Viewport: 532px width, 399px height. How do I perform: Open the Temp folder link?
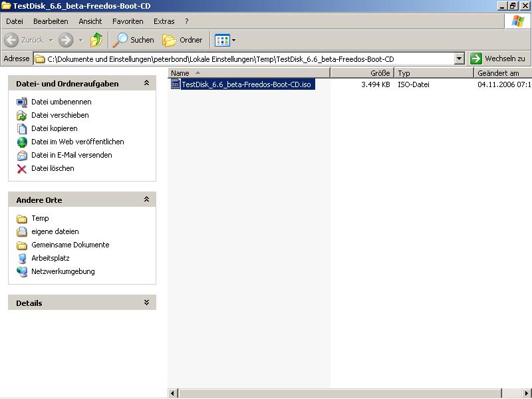(x=40, y=218)
